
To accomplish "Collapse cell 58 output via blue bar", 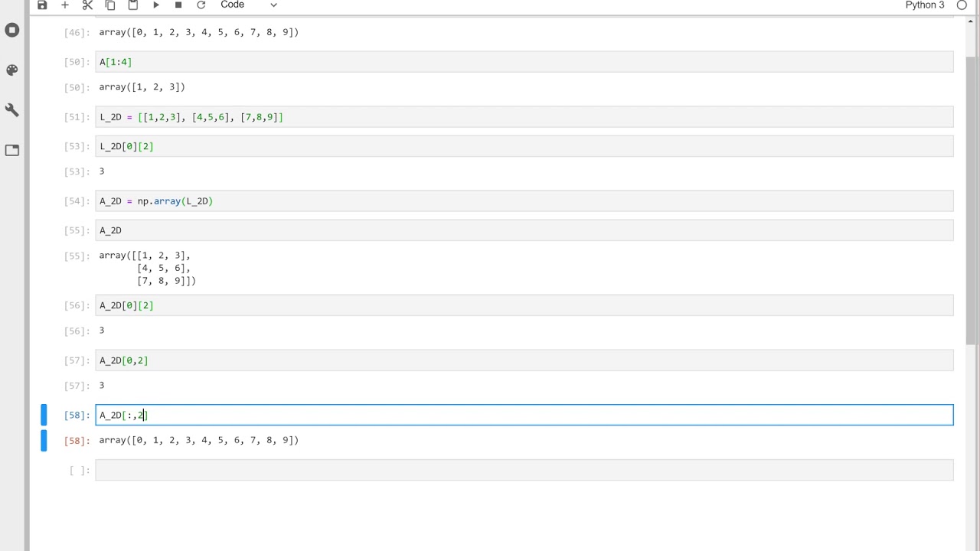I will click(44, 440).
